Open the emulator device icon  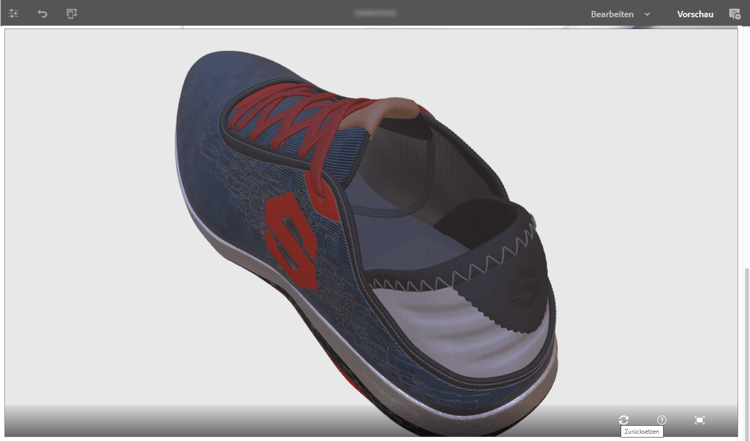tap(71, 13)
